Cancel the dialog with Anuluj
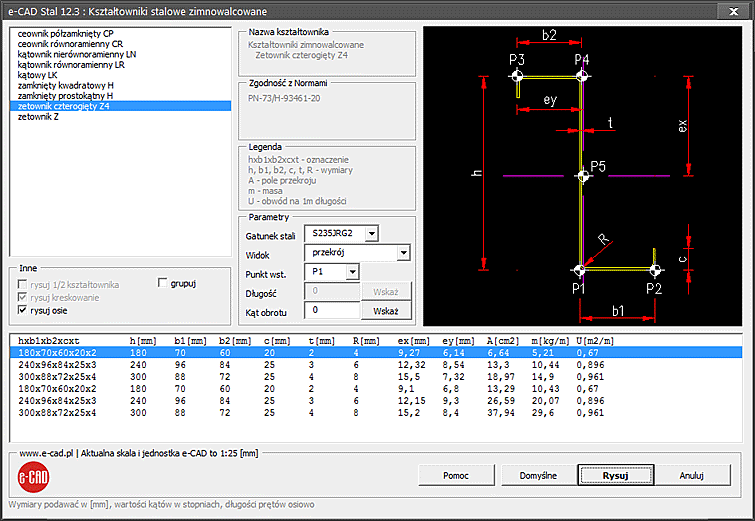755x521 pixels. 692,475
